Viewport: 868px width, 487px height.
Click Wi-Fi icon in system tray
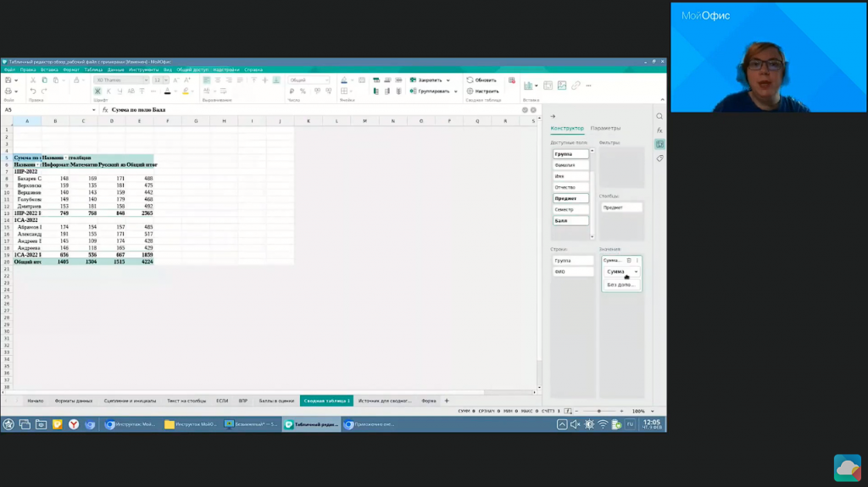[x=603, y=424]
